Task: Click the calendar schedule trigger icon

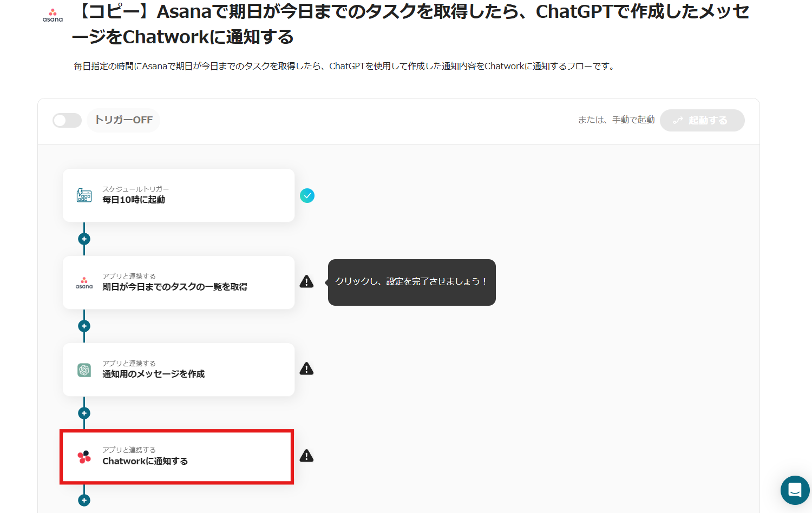Action: (84, 195)
